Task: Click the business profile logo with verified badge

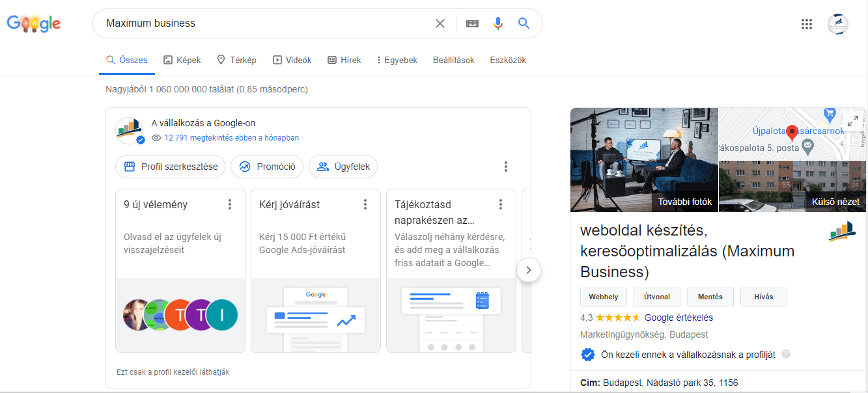Action: coord(130,130)
